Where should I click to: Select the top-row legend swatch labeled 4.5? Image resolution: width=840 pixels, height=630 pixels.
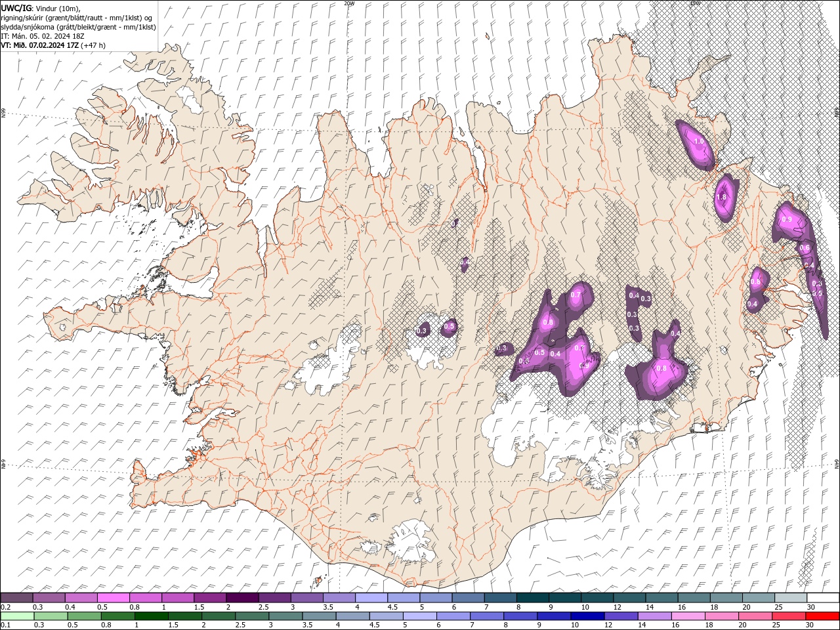pos(403,598)
